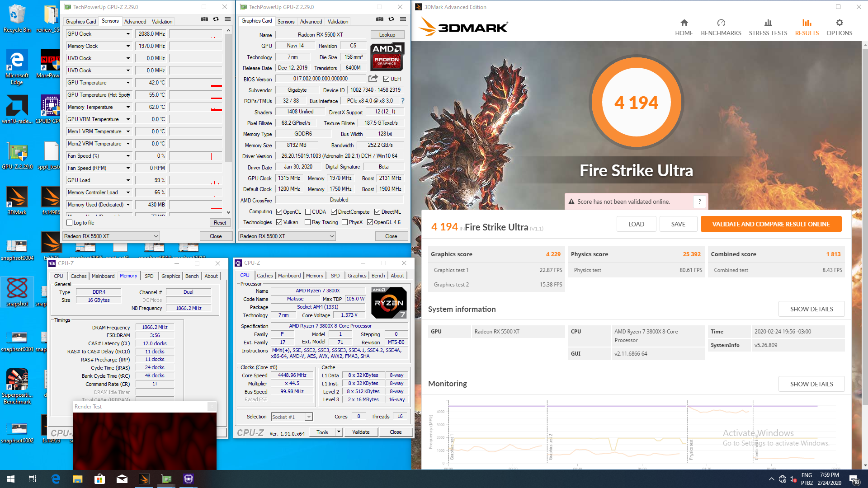
Task: Toggle DirectML checkbox
Action: pos(377,211)
